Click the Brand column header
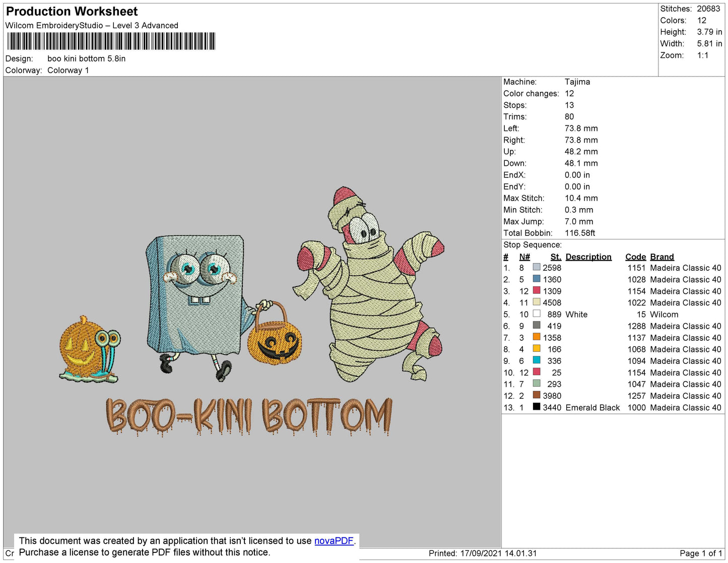728x563 pixels. click(661, 257)
